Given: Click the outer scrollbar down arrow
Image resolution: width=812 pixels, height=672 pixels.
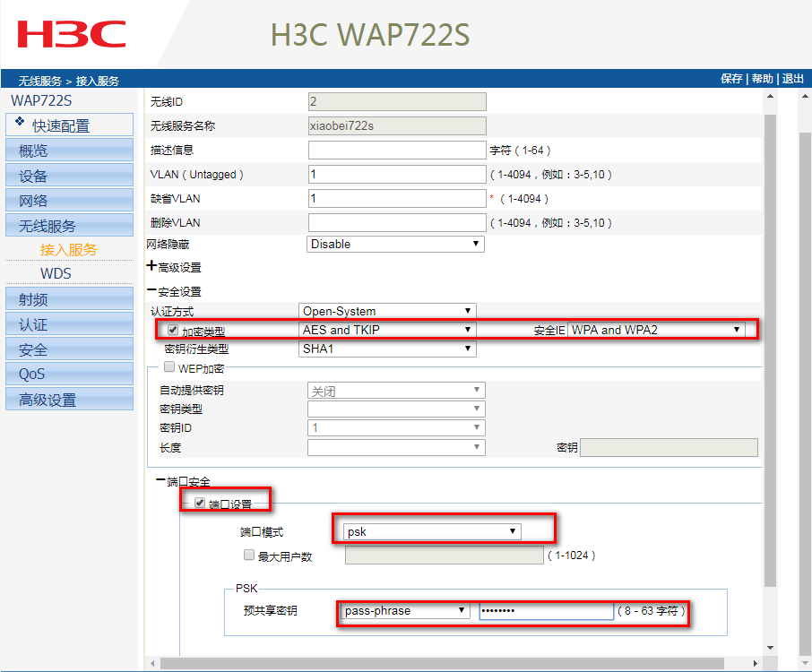Looking at the screenshot, I should (x=805, y=663).
